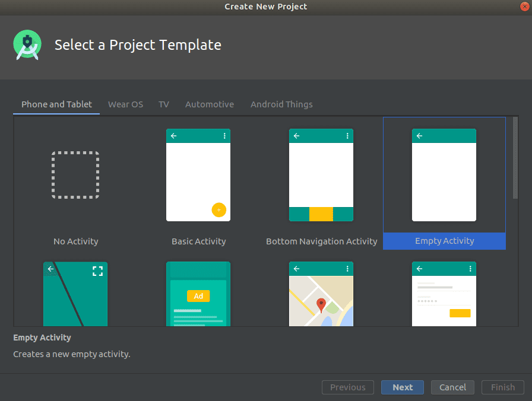532x401 pixels.
Task: Click the back arrow in Bottom Navigation preview
Action: click(296, 136)
